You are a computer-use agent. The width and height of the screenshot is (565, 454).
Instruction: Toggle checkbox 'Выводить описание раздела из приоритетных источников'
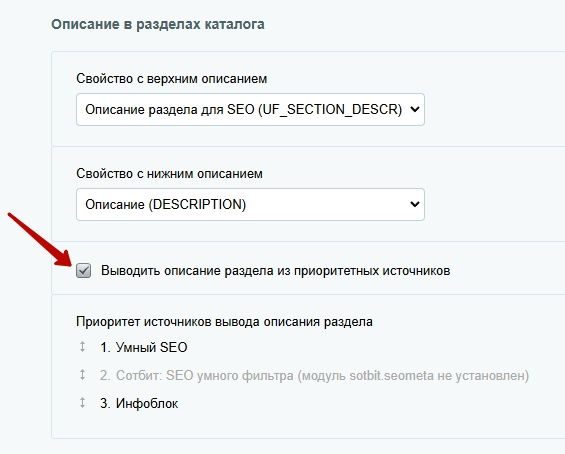(84, 271)
